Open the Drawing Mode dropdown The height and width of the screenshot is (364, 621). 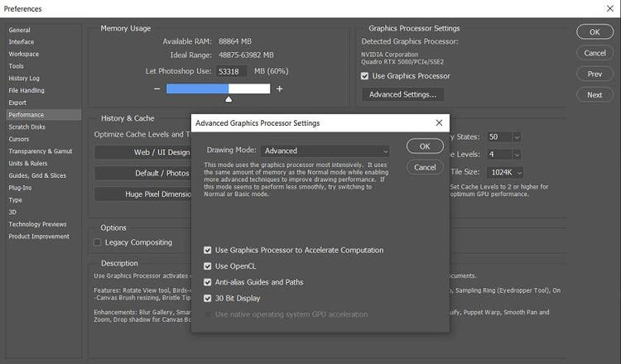tap(325, 151)
